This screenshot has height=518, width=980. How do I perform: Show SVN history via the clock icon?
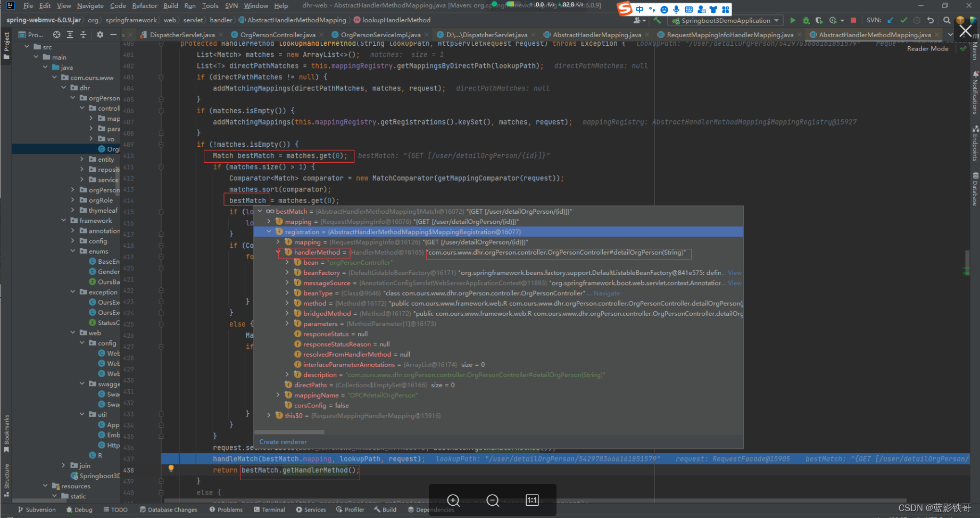(x=917, y=20)
